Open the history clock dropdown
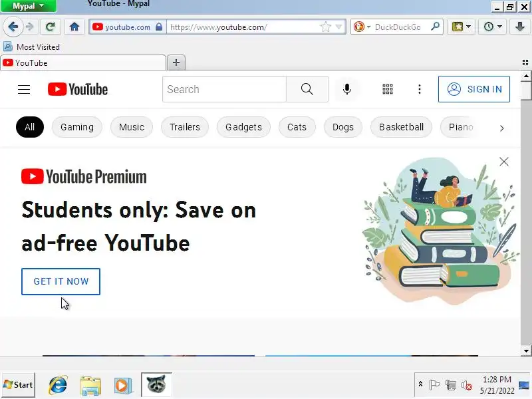Screen dimensions: 532x399 [493, 27]
